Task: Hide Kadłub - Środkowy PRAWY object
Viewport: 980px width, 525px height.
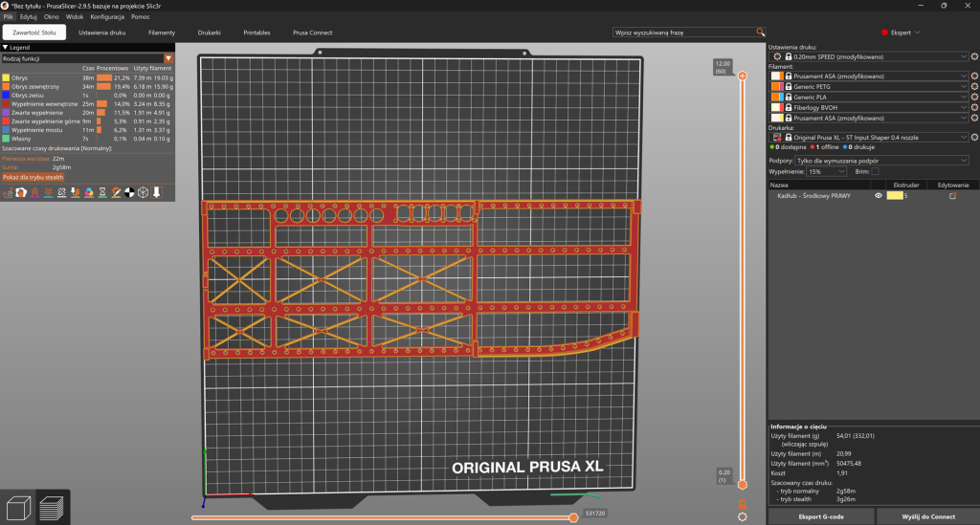Action: (879, 196)
